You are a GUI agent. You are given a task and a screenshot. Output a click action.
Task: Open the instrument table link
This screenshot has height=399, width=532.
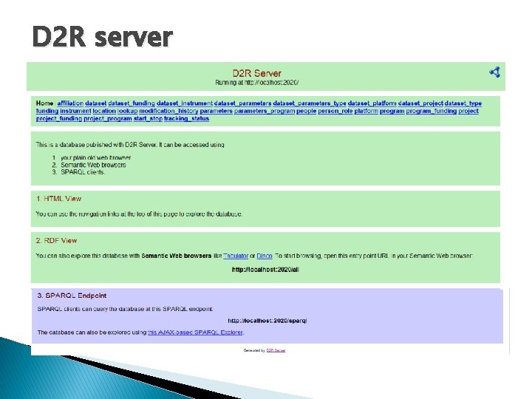(x=75, y=111)
